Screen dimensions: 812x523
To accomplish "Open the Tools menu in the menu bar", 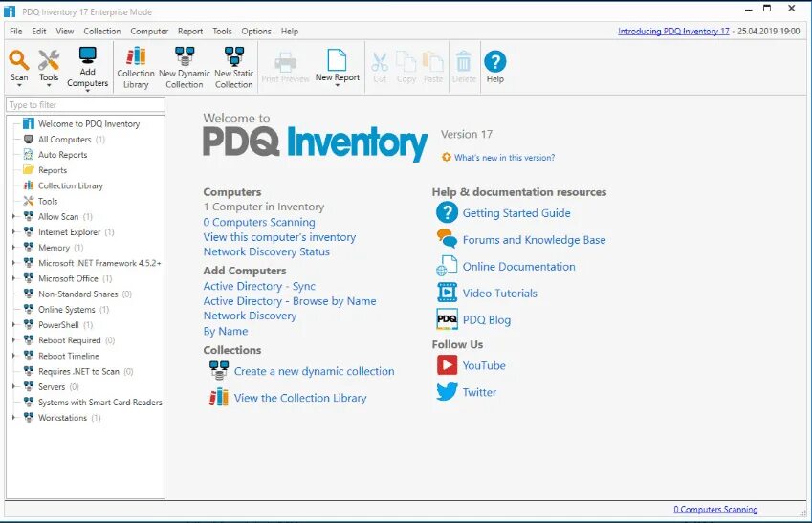I will pyautogui.click(x=222, y=31).
